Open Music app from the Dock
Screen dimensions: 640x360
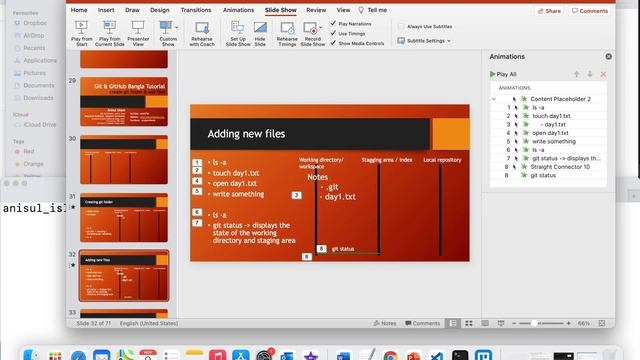click(x=218, y=355)
